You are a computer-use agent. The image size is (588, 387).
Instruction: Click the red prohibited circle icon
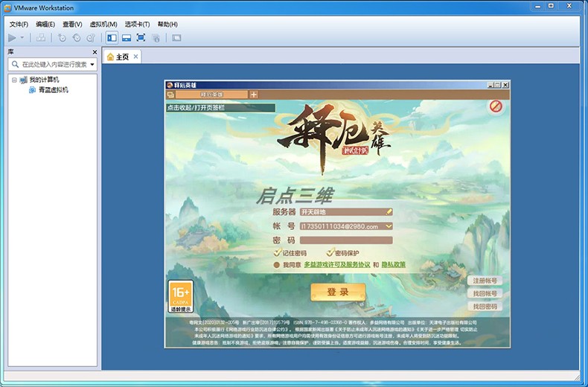[496, 106]
